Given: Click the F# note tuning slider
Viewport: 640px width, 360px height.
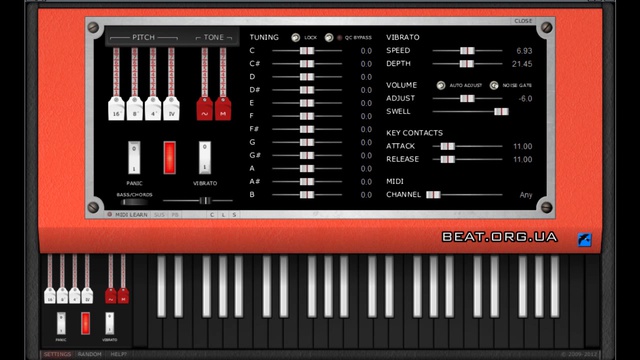Looking at the screenshot, I should [x=307, y=129].
